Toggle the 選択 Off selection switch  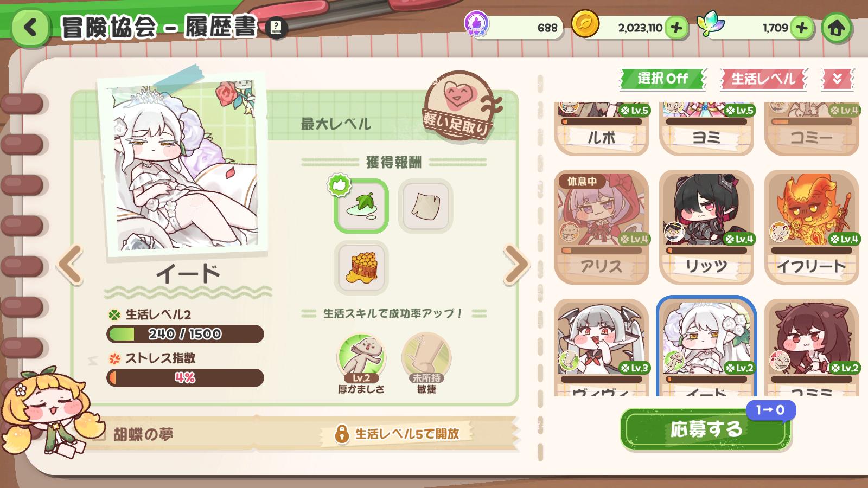click(x=662, y=79)
